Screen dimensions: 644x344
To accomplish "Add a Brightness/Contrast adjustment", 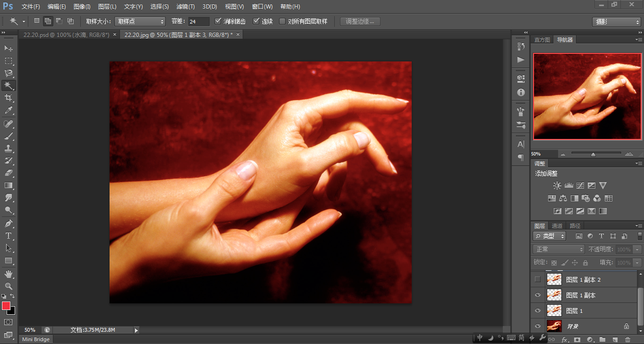I will 557,186.
